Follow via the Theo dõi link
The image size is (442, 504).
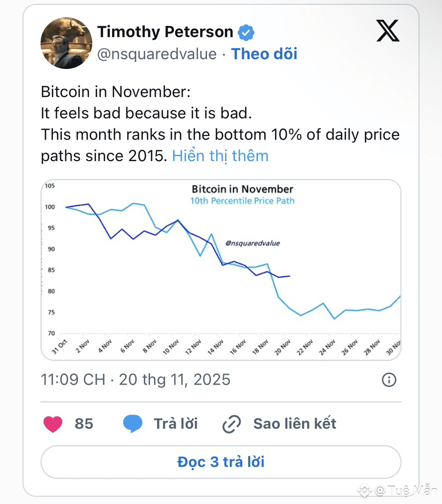click(264, 54)
